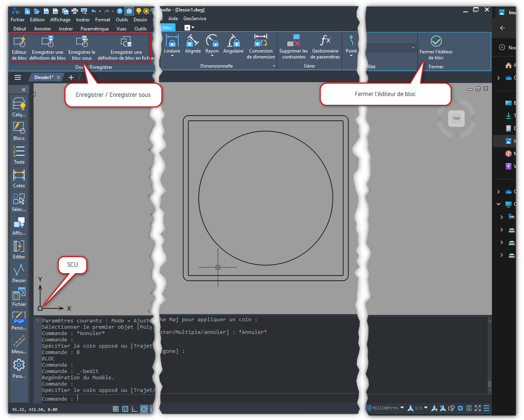
Task: Toggle snap mode in status bar
Action: [x=125, y=409]
